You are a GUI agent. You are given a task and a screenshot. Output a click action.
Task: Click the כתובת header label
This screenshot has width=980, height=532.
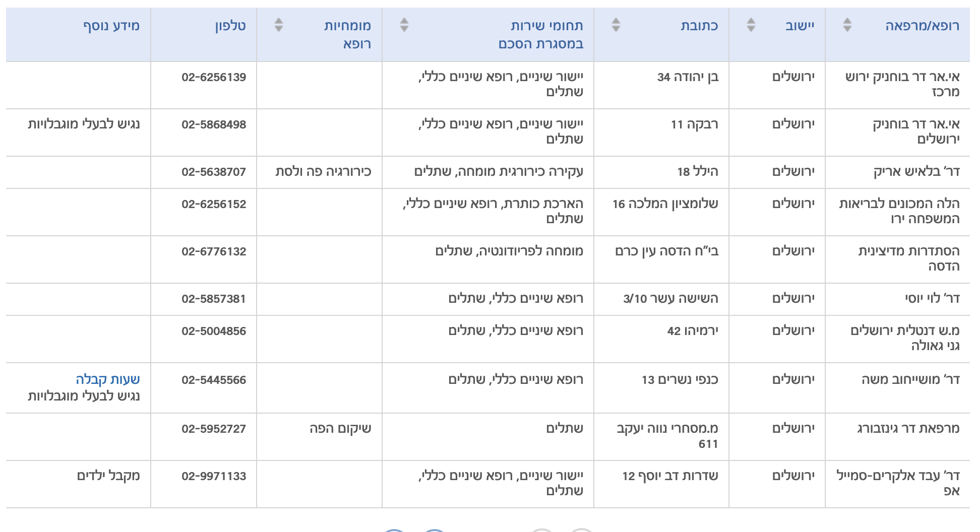(x=699, y=26)
